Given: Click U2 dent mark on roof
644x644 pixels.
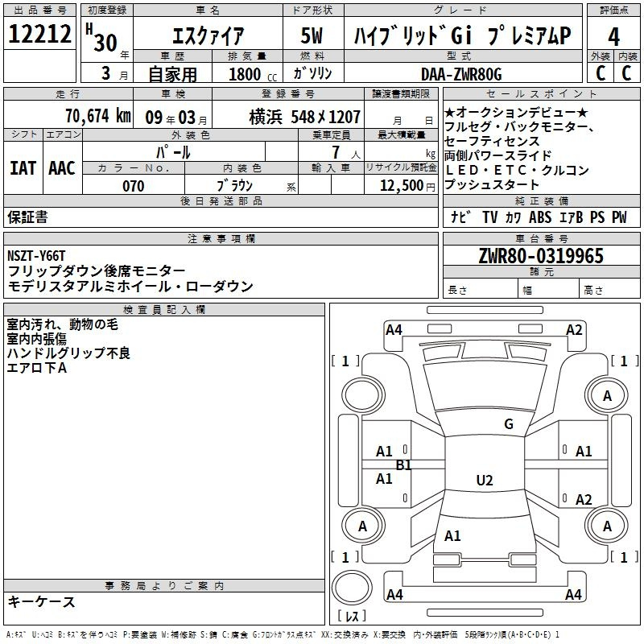Looking at the screenshot, I should pyautogui.click(x=485, y=480).
